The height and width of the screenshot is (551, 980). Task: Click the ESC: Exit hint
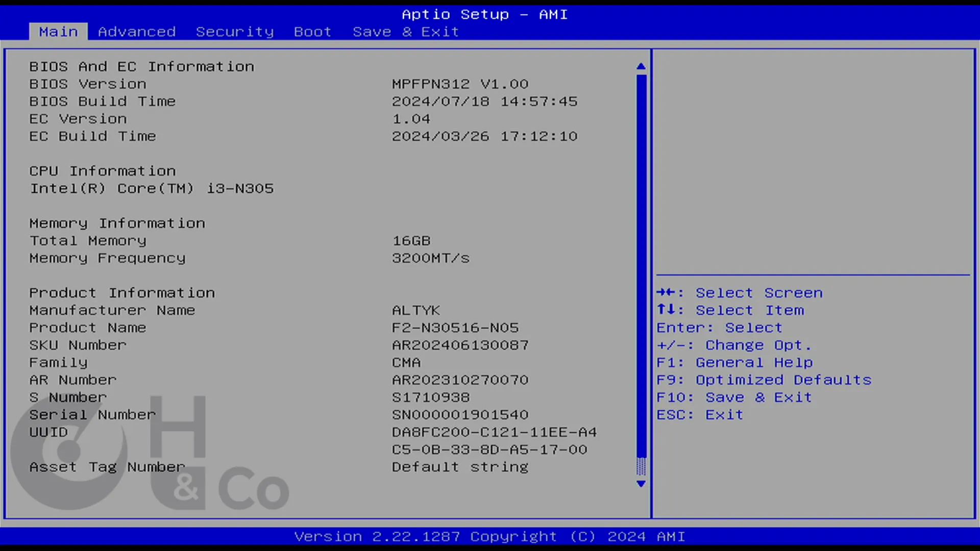click(700, 414)
